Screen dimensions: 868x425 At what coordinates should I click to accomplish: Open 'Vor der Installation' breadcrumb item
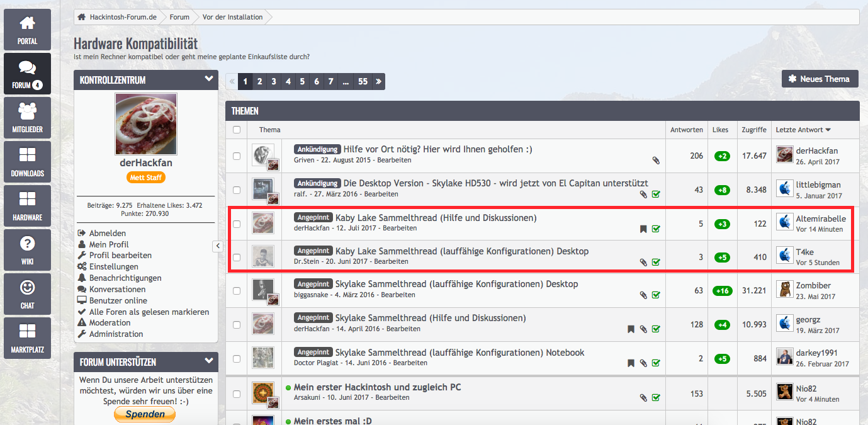(233, 17)
